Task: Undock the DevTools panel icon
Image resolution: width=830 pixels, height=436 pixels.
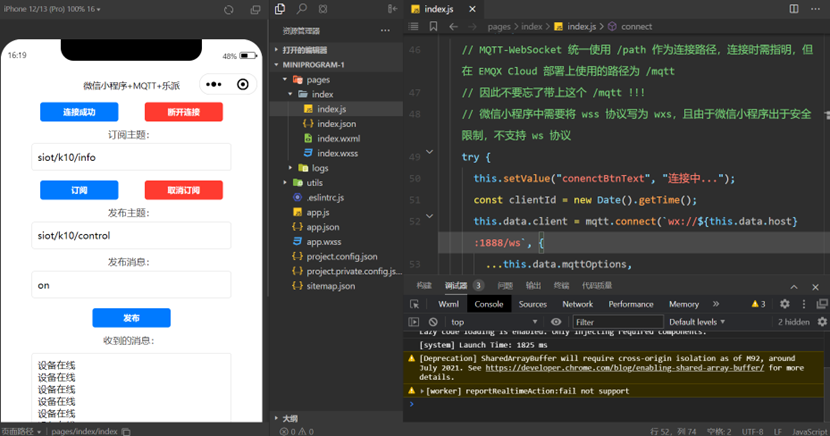Action: [x=822, y=304]
